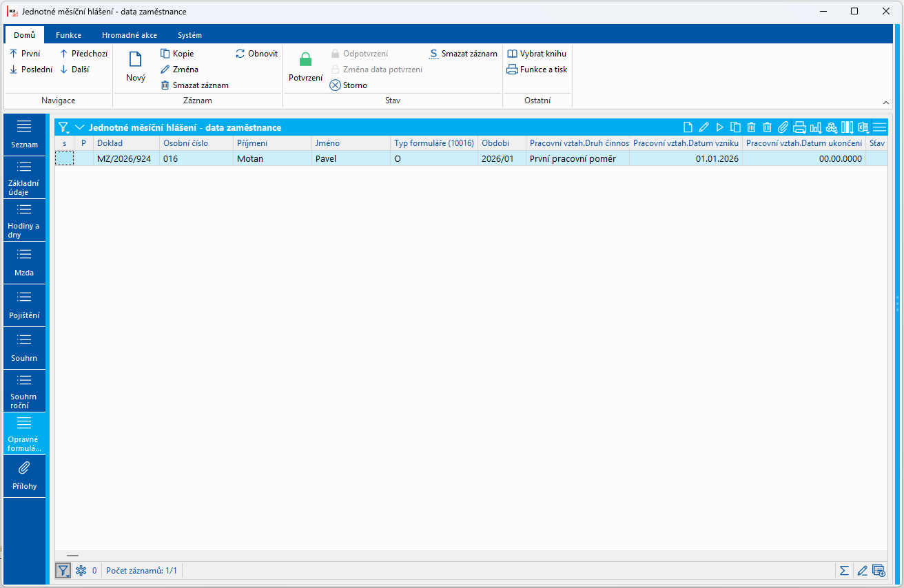Viewport: 904px width, 588px height.
Task: Select the MZ/2026/924 document cell
Action: pos(126,158)
